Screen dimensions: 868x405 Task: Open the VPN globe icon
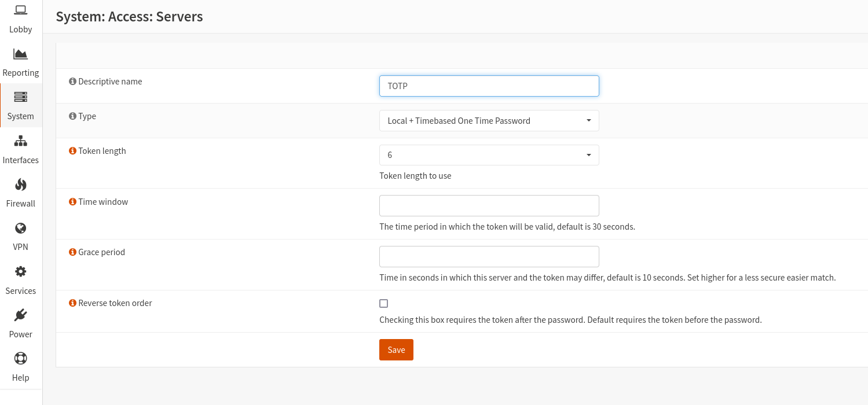(x=21, y=228)
